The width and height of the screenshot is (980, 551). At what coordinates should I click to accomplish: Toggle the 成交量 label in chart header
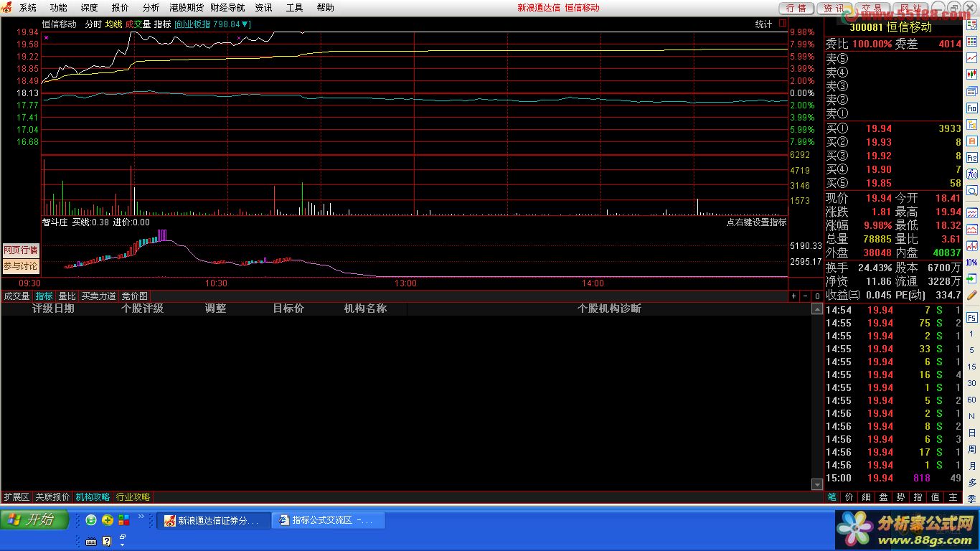coord(138,24)
